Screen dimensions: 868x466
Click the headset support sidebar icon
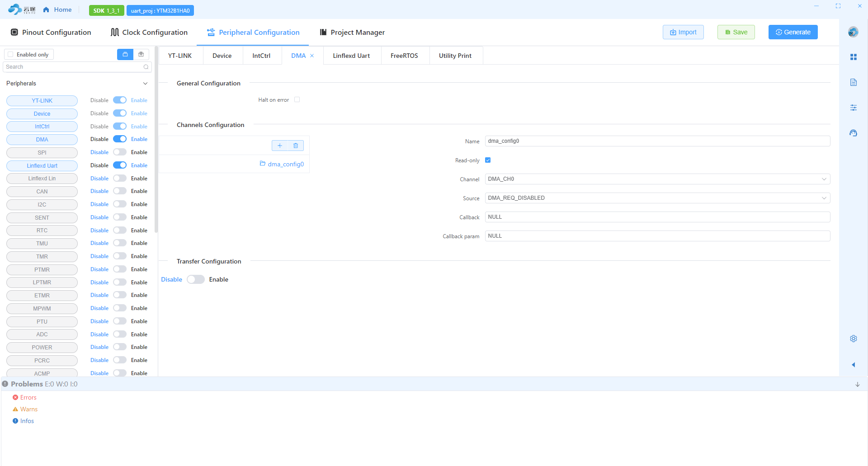(854, 133)
